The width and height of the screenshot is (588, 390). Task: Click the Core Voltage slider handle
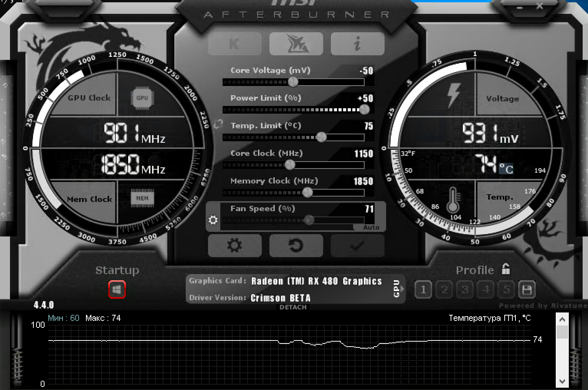pyautogui.click(x=293, y=82)
